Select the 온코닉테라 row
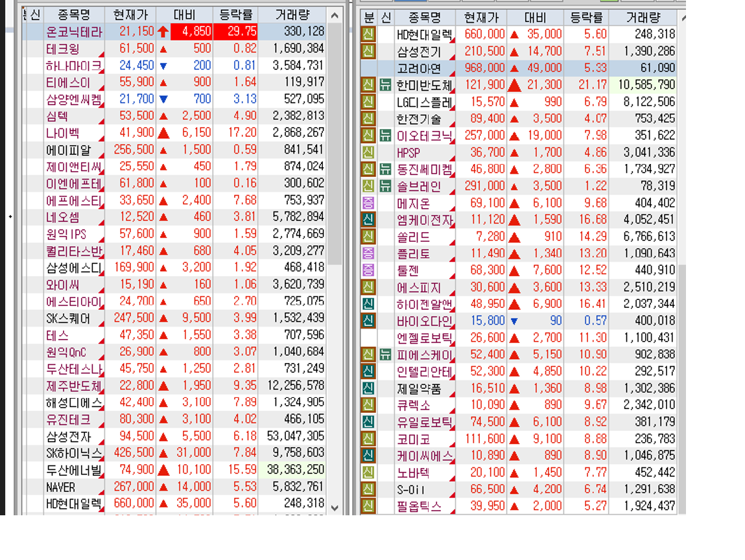This screenshot has height=560, width=745. [174, 32]
